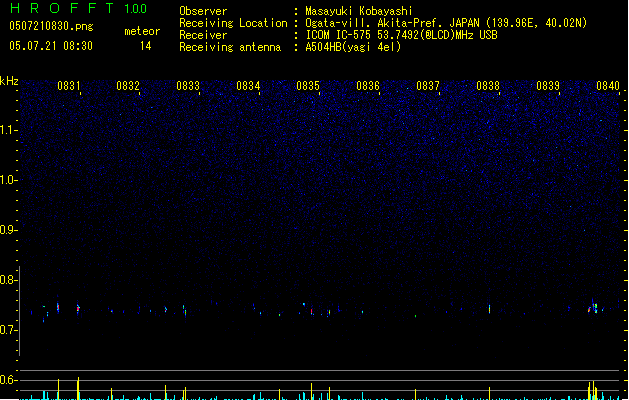The height and width of the screenshot is (400, 629).
Task: Click the kHz axis unit label
Action: pos(9,81)
